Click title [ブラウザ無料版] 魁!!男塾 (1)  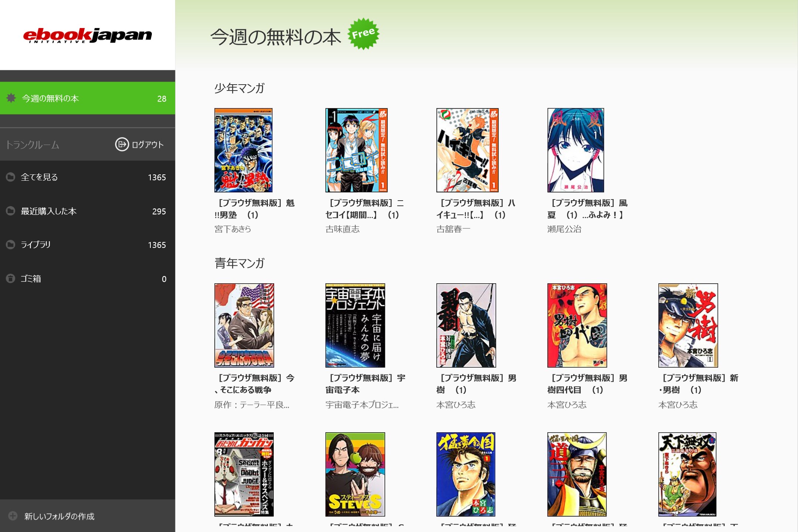tap(255, 209)
